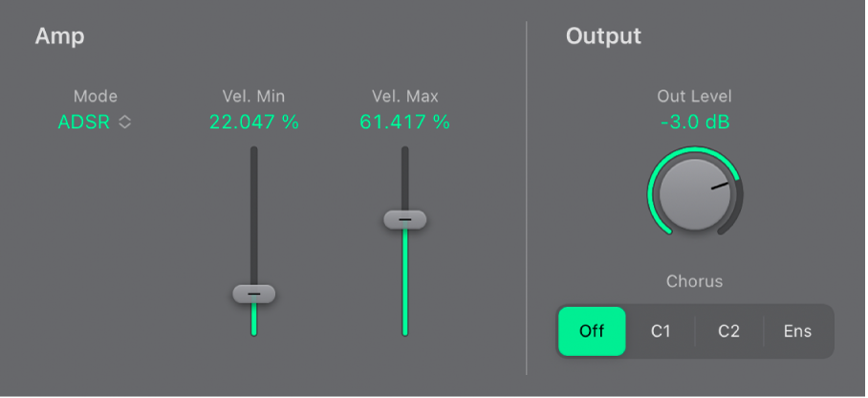Click the -3.0 dB Out Level value
The height and width of the screenshot is (398, 868).
tap(695, 122)
